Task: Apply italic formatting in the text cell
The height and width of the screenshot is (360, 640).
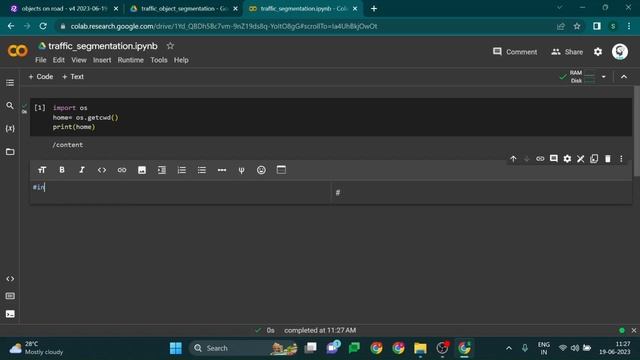Action: pos(82,170)
